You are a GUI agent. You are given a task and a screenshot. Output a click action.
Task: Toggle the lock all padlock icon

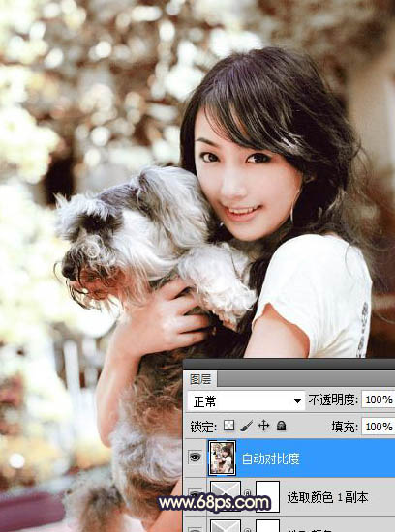point(281,426)
